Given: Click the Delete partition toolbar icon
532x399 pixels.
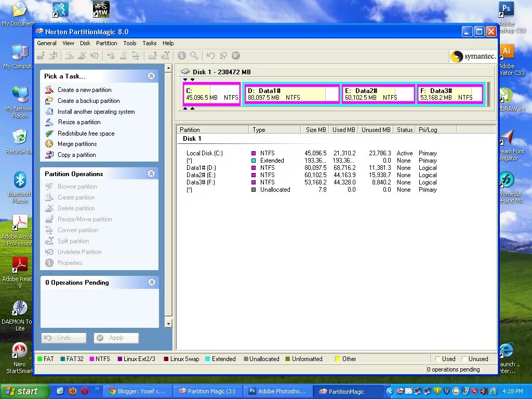Looking at the screenshot, I should pyautogui.click(x=82, y=56).
